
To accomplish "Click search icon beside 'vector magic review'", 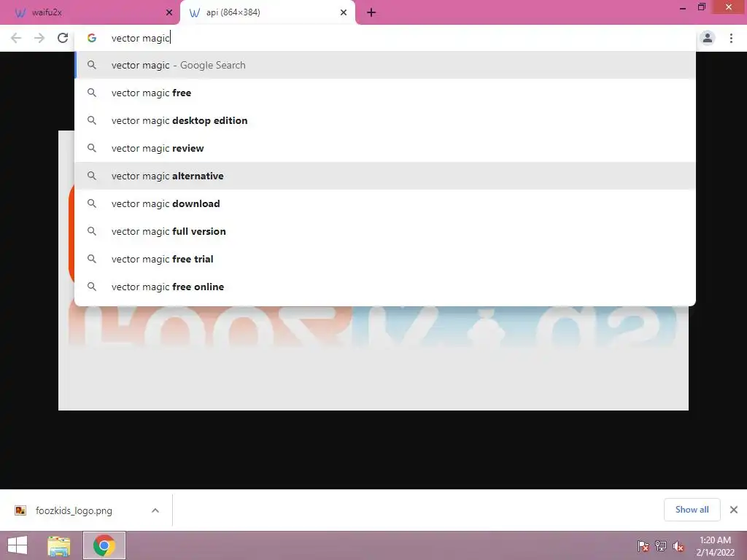I will (x=92, y=148).
